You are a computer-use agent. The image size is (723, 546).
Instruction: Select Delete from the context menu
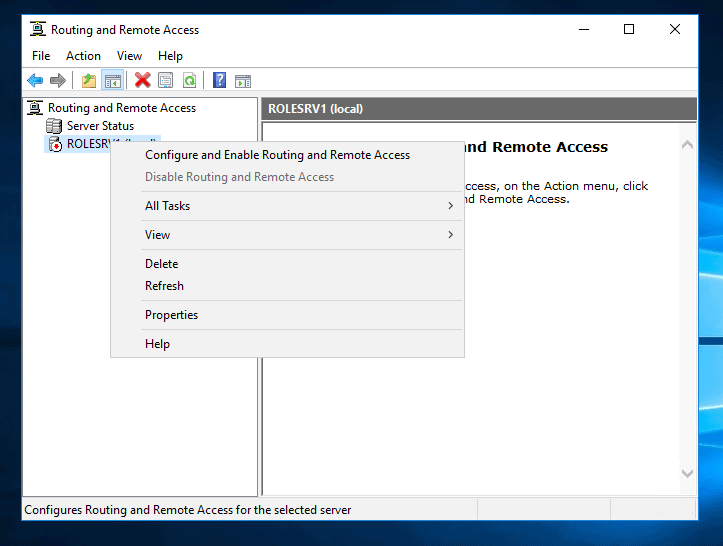click(x=287, y=264)
